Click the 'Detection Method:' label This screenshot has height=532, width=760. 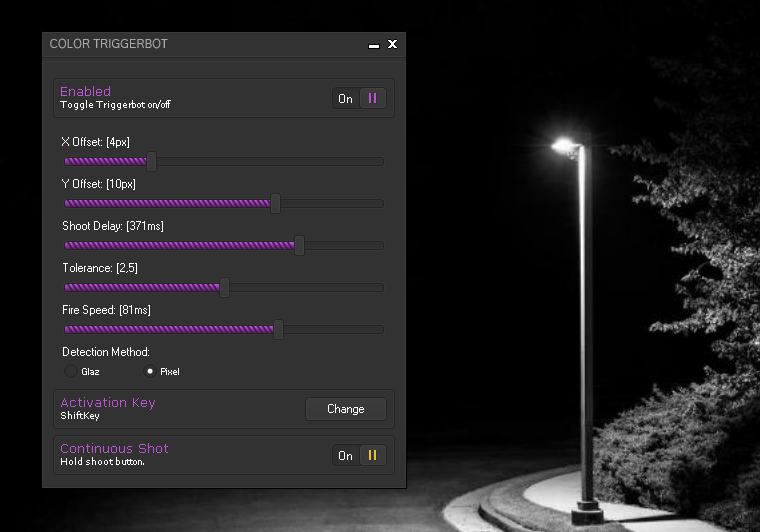(106, 352)
